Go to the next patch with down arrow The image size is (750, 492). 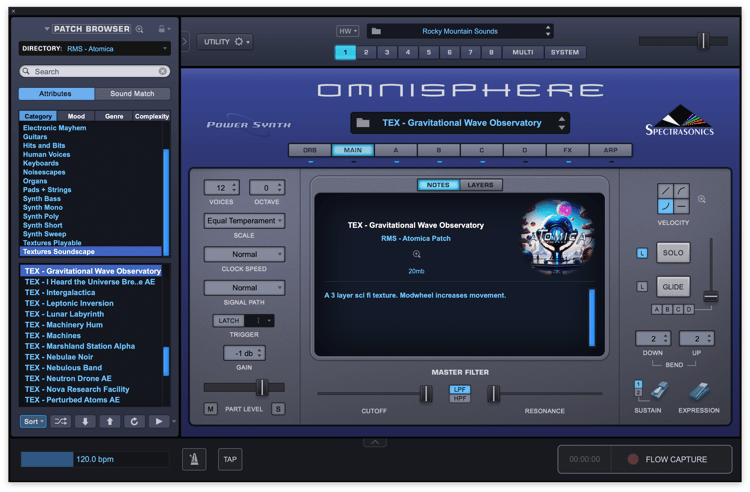85,421
